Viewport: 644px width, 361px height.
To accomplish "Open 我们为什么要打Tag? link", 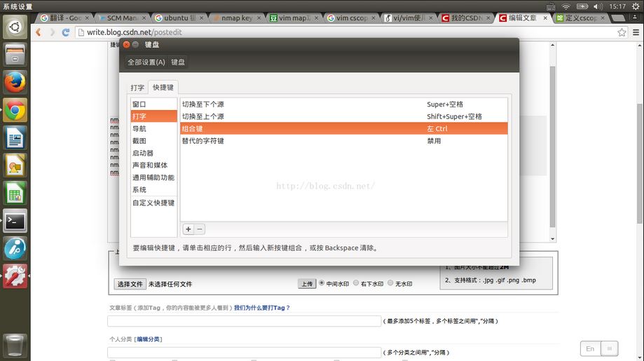I will (261, 308).
